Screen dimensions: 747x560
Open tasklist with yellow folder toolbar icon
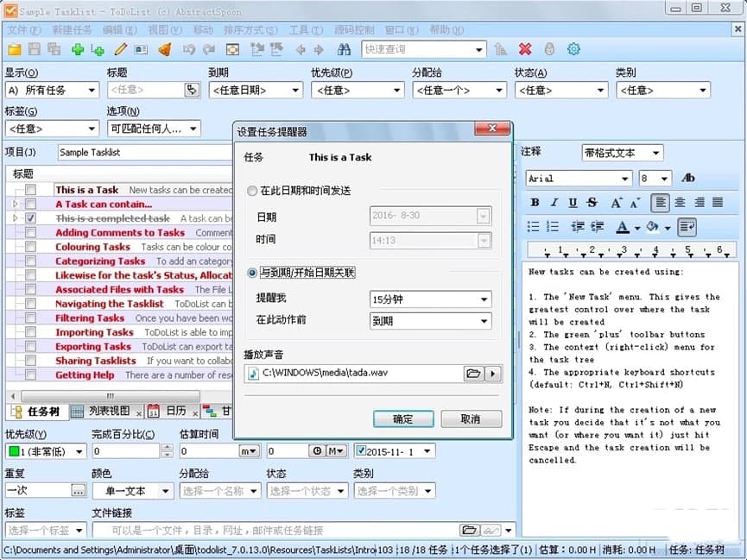pos(15,49)
